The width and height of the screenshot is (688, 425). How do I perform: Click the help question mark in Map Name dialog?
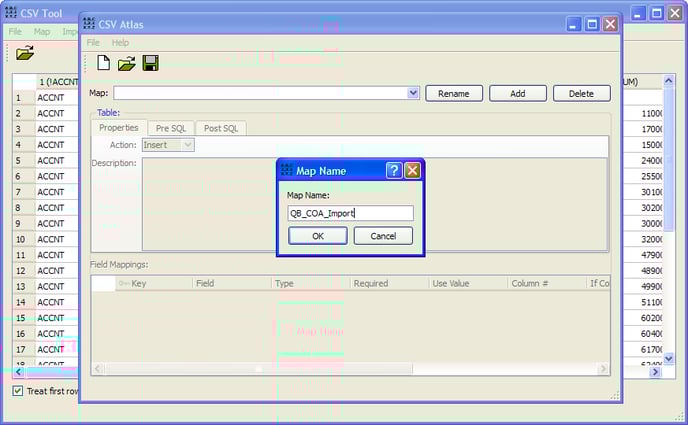point(394,171)
